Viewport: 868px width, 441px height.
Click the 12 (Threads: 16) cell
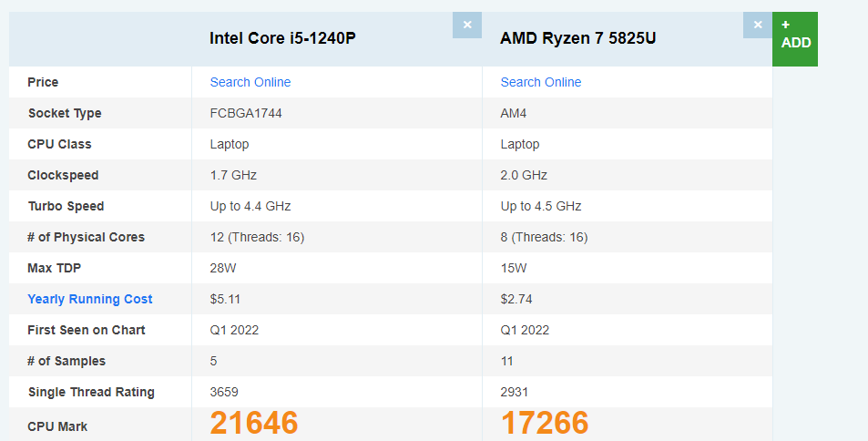pos(257,237)
